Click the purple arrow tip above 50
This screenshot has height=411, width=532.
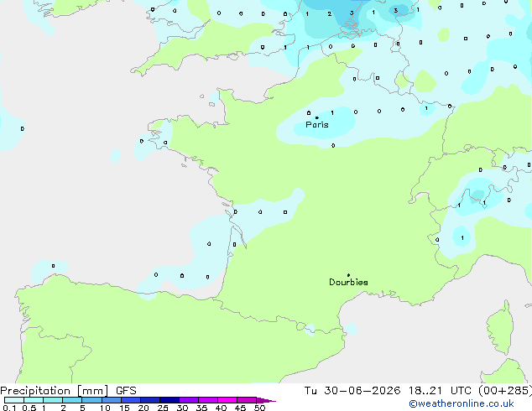tap(266, 400)
